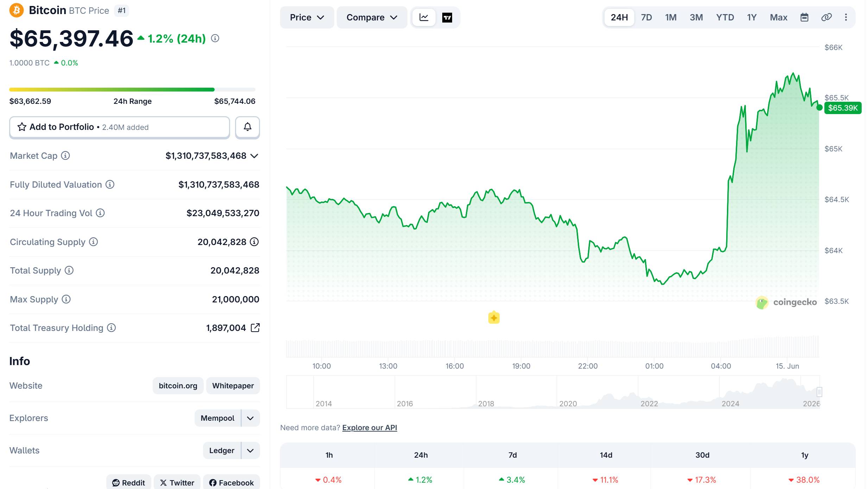Open the calendar date range picker
Image resolution: width=868 pixels, height=489 pixels.
pos(804,17)
